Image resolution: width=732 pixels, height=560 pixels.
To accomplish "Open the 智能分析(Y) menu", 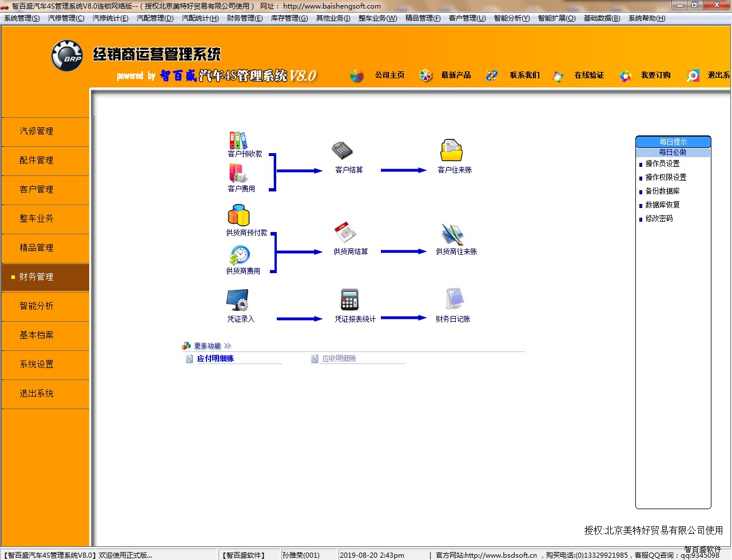I will (512, 18).
